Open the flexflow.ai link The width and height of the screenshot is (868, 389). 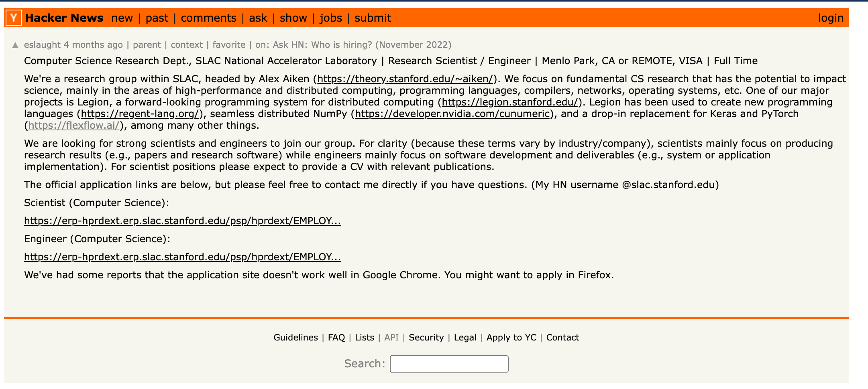[74, 126]
